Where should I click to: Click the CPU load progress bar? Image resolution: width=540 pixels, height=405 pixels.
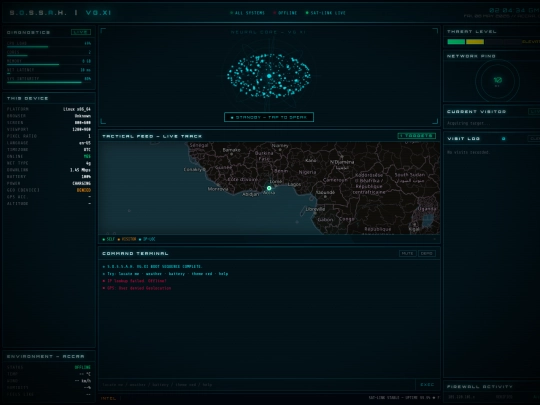coord(49,46)
